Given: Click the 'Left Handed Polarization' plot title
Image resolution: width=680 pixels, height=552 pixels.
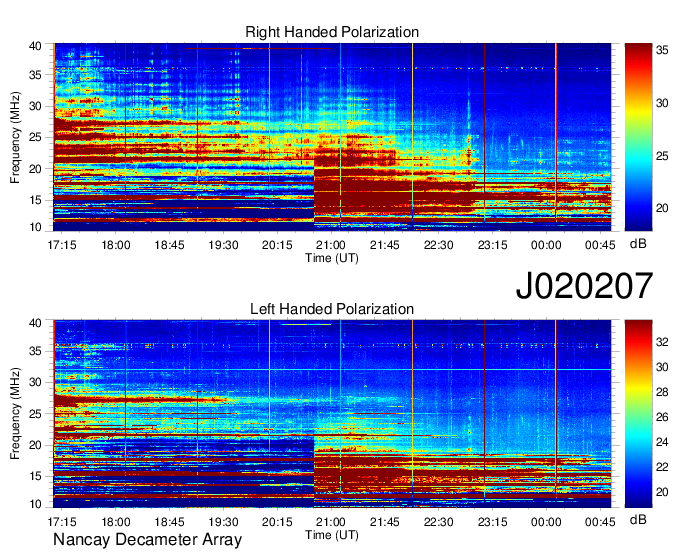Looking at the screenshot, I should pyautogui.click(x=332, y=309).
